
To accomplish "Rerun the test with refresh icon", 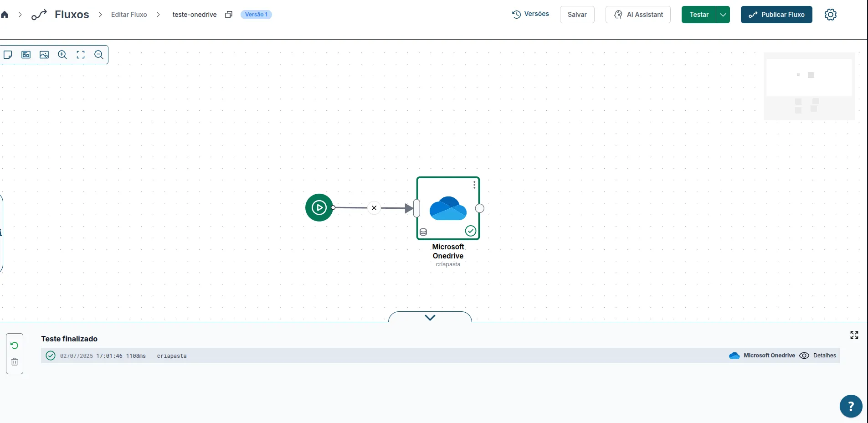I will (x=15, y=346).
